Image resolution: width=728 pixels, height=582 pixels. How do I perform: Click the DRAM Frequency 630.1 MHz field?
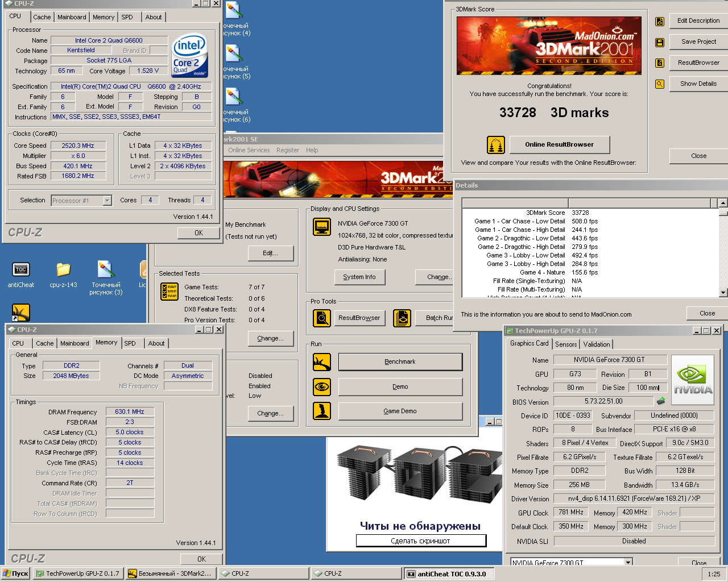[x=130, y=412]
